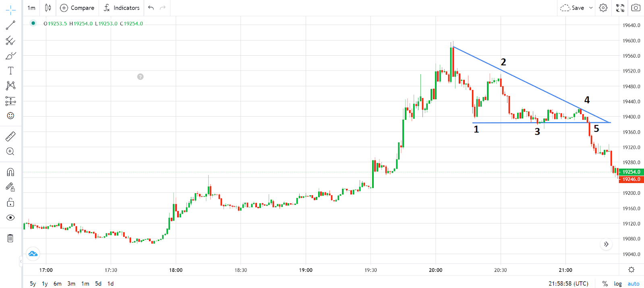Open the candlestick chart style menu
Viewport: 644px width, 288px height.
pyautogui.click(x=48, y=8)
